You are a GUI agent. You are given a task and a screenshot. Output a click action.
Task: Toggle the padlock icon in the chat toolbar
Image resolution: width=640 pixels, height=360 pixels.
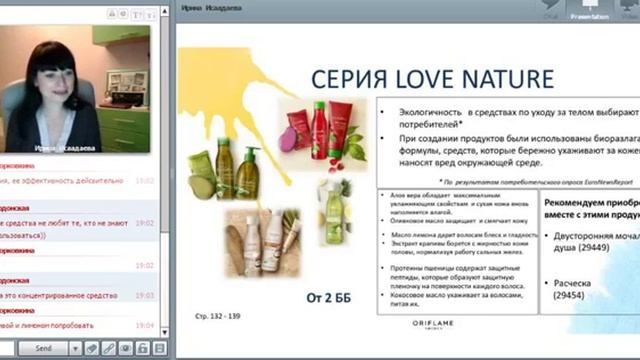tap(142, 348)
